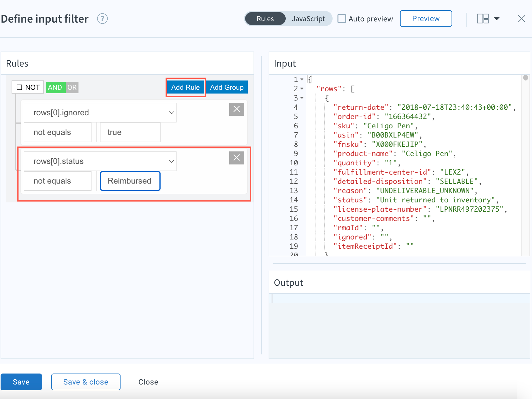Click the "order-id" value "166364432"
532x399 pixels.
pyautogui.click(x=408, y=116)
